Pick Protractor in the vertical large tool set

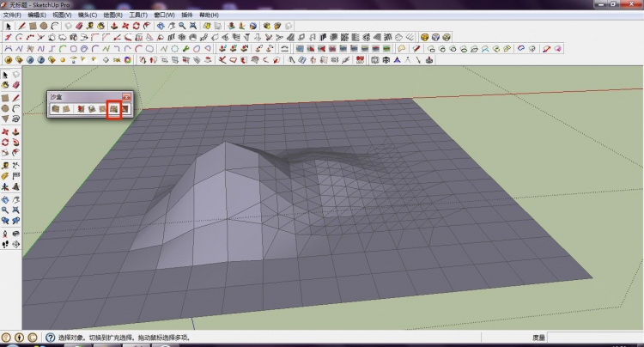click(5, 176)
